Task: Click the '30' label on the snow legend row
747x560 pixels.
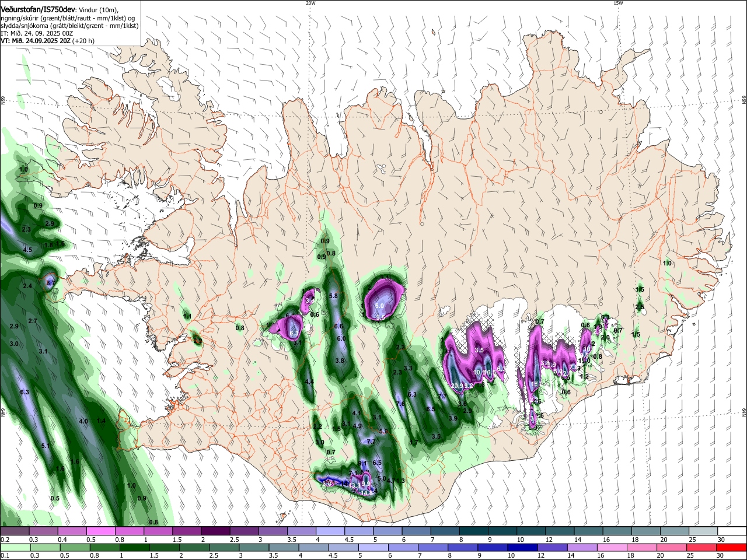Action: [x=721, y=539]
